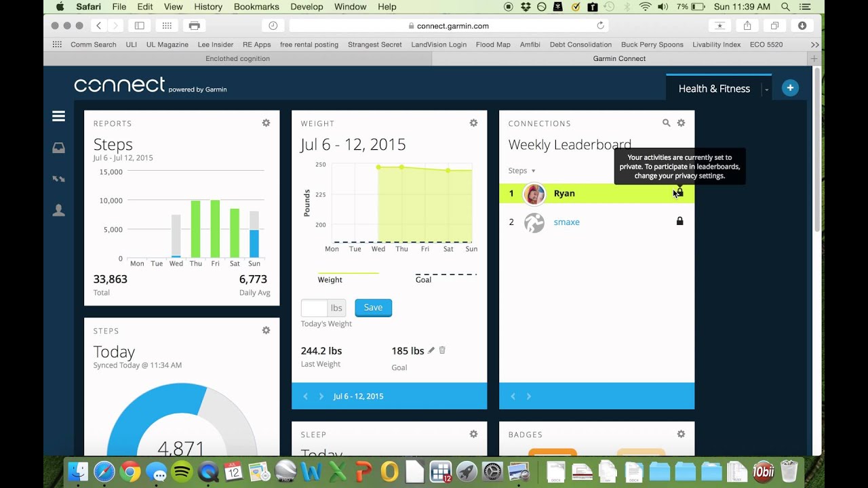Click the "33,863" total steps value
Viewport: 868px width, 488px height.
click(x=110, y=279)
